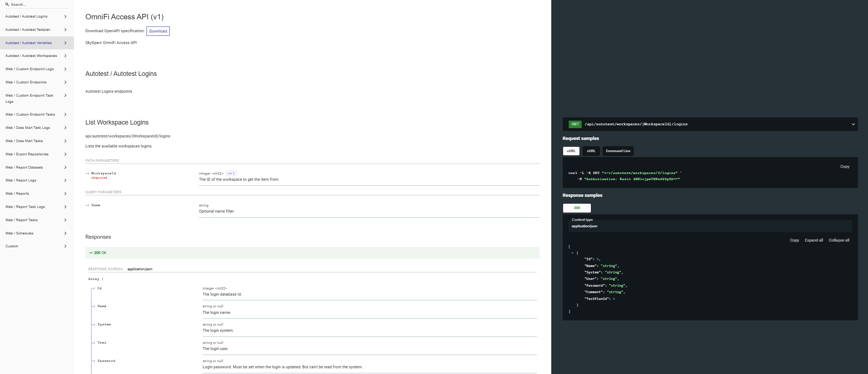Screen dimensions: 868x374
Task: Expand the Autotest Logins chevron in sidebar
Action: (65, 16)
